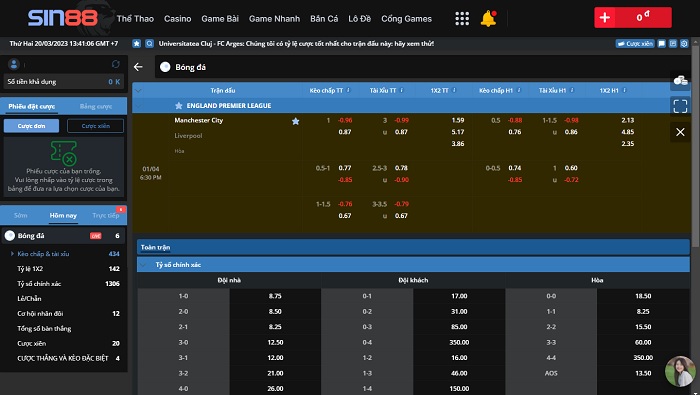Click the info icon next to Kèo chấp TT

pyautogui.click(x=349, y=90)
